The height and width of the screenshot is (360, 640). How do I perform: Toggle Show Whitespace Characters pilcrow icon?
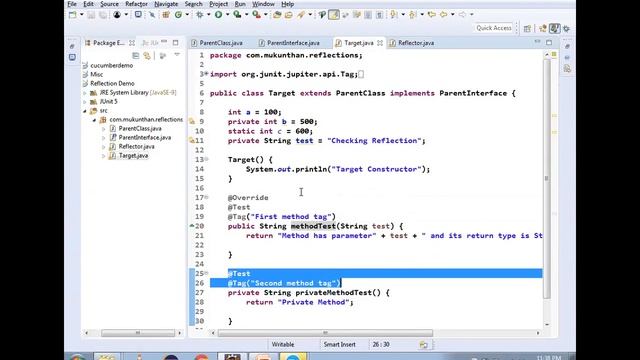pyautogui.click(x=380, y=15)
